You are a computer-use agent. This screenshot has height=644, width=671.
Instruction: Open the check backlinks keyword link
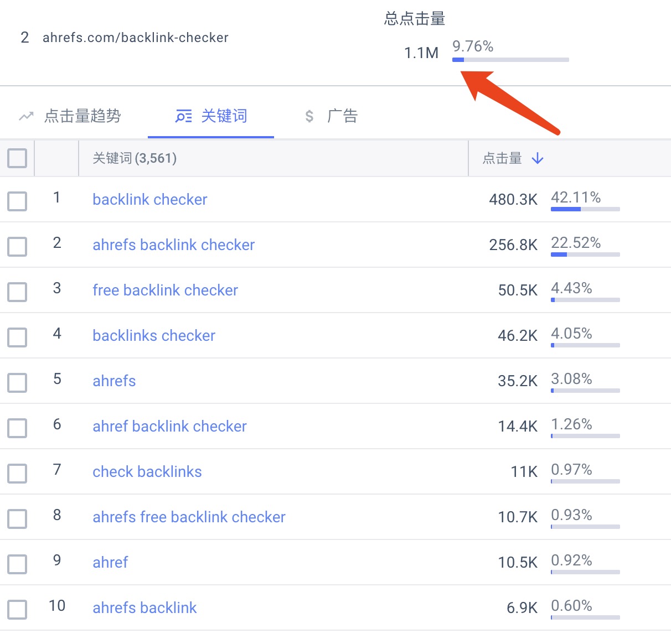pyautogui.click(x=147, y=472)
